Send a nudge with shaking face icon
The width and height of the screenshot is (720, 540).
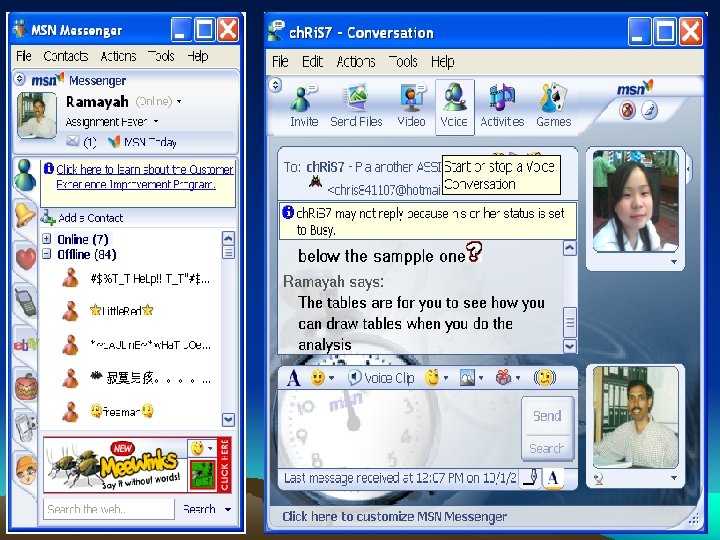click(x=545, y=377)
